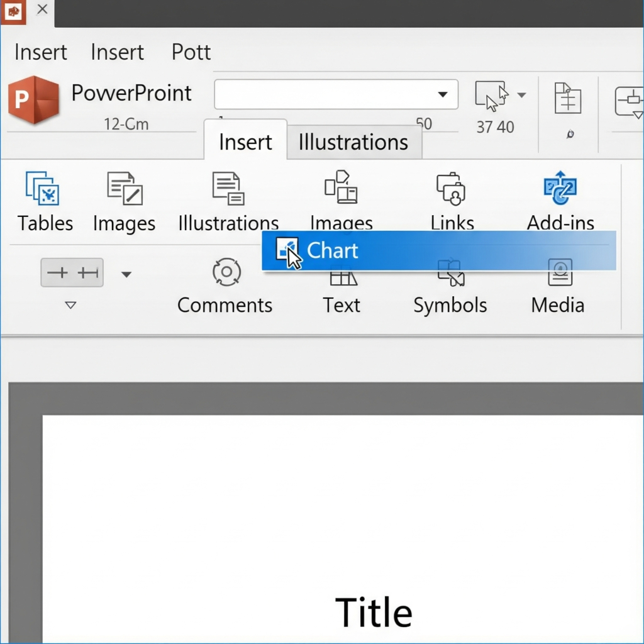
Task: Select the Text group icon
Action: 343,278
